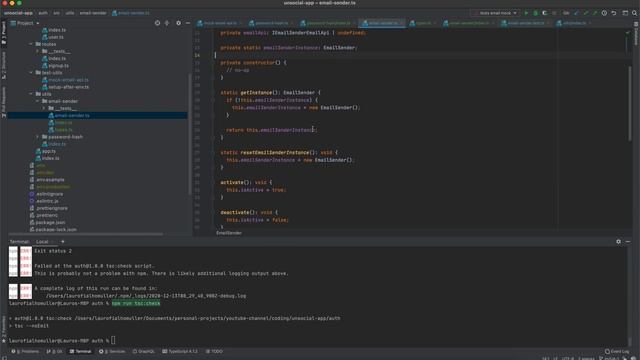Click 'email-sender' folder in breadcrumb bar
The height and width of the screenshot is (360, 640).
93,13
